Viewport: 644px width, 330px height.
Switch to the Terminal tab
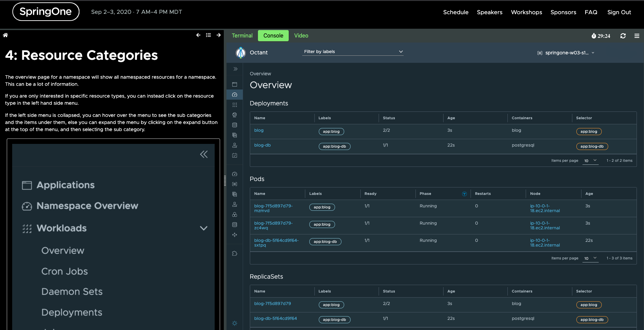tap(242, 36)
